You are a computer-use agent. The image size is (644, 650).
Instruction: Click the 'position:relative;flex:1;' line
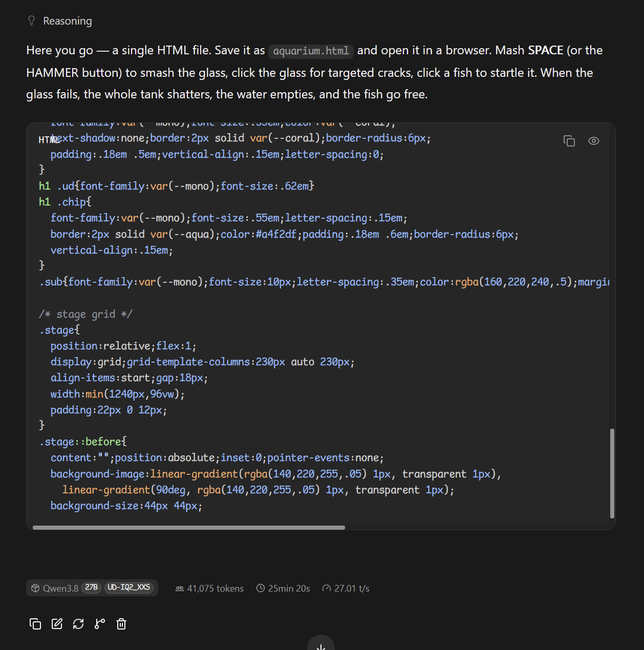coord(123,346)
